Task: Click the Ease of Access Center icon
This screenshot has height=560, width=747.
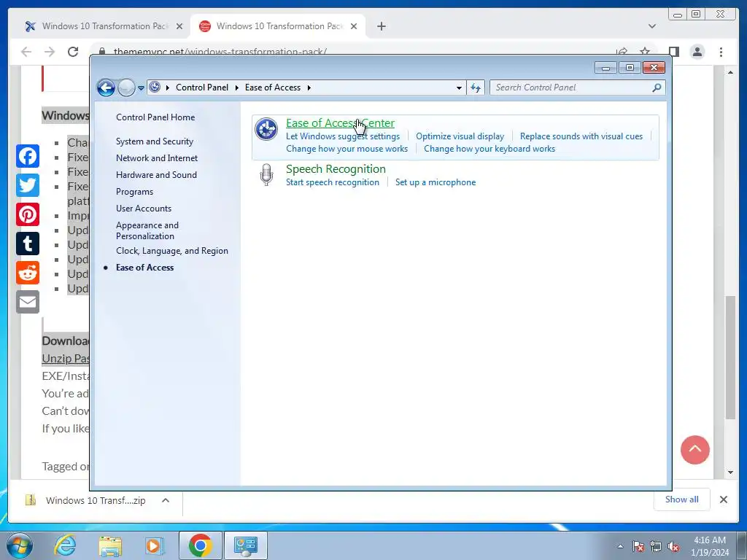Action: [266, 129]
